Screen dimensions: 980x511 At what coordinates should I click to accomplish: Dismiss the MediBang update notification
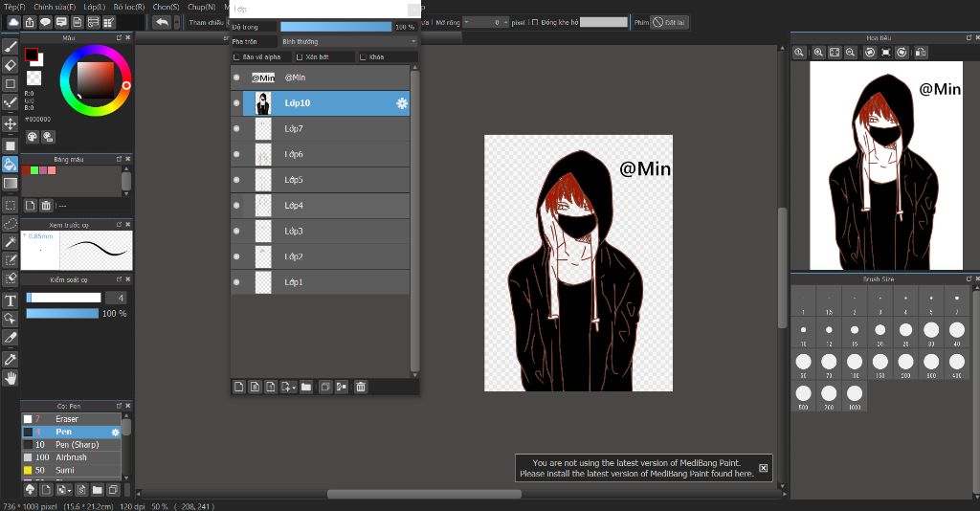[x=763, y=468]
